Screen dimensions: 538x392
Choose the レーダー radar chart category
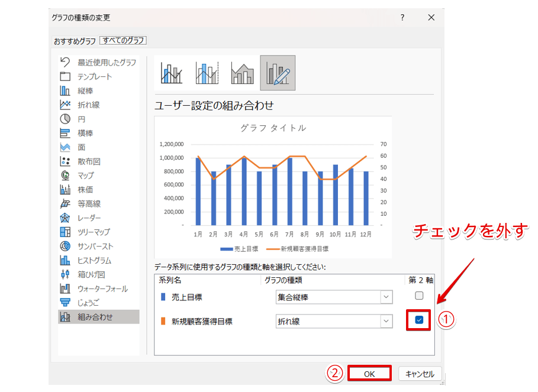point(89,218)
